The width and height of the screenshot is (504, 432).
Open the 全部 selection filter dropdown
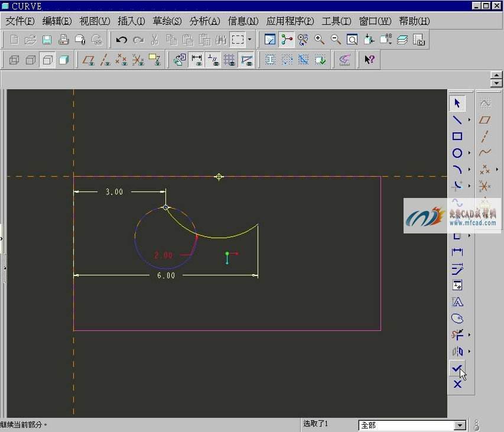pos(460,425)
